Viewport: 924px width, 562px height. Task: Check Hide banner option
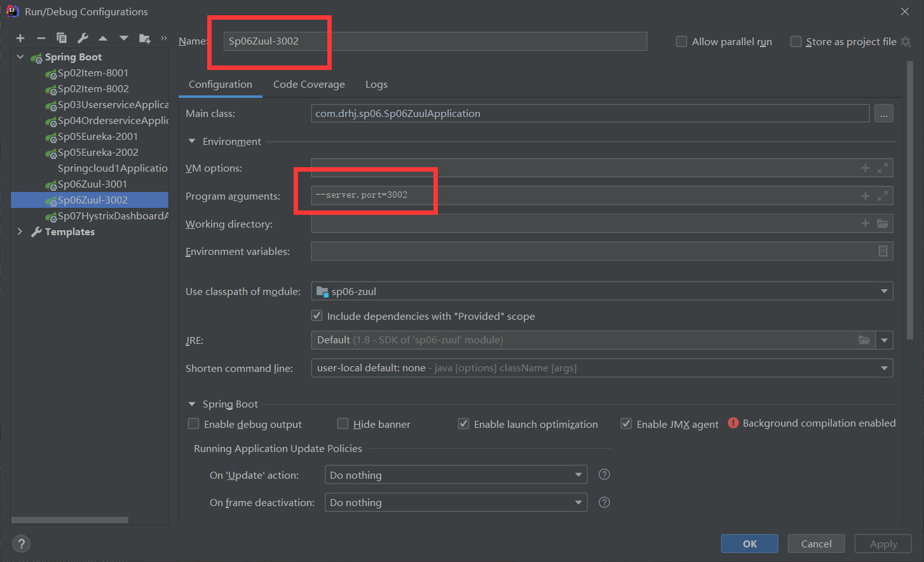(343, 423)
